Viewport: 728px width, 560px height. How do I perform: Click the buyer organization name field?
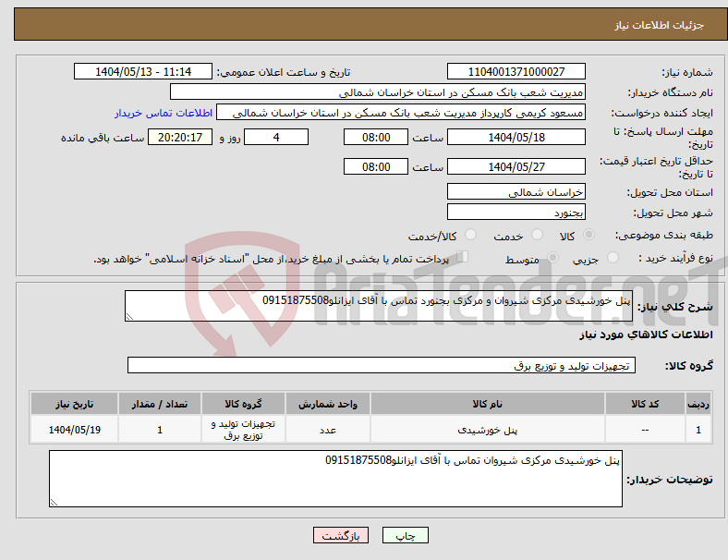coord(378,92)
